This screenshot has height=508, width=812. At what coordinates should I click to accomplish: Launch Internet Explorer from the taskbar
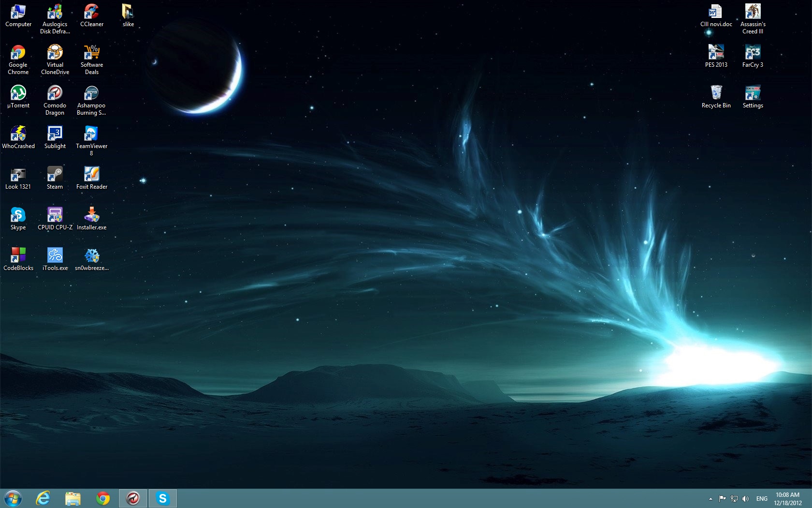pyautogui.click(x=43, y=498)
